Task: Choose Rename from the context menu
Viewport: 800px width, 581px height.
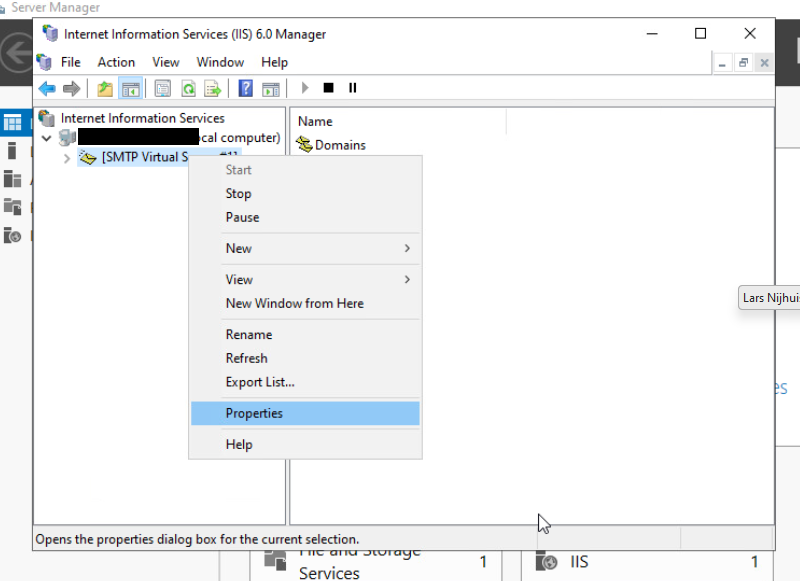Action: tap(305, 335)
